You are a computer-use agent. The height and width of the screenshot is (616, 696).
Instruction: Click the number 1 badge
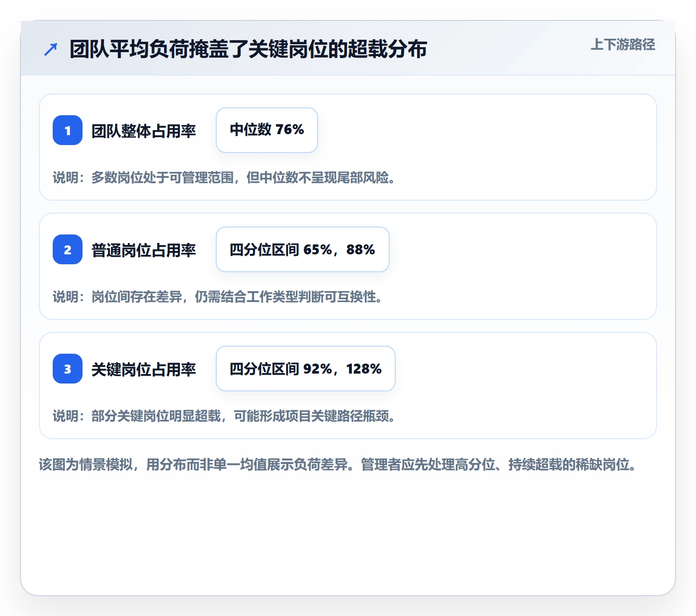pos(68,130)
